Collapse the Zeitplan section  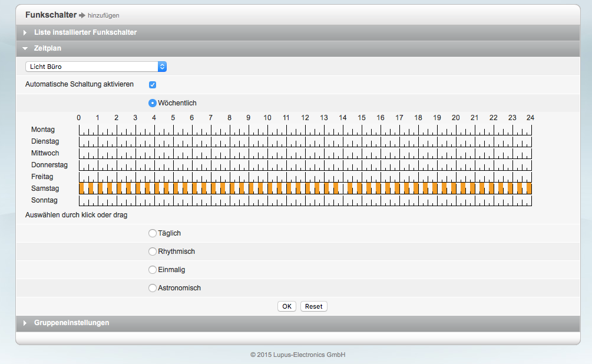(x=47, y=48)
